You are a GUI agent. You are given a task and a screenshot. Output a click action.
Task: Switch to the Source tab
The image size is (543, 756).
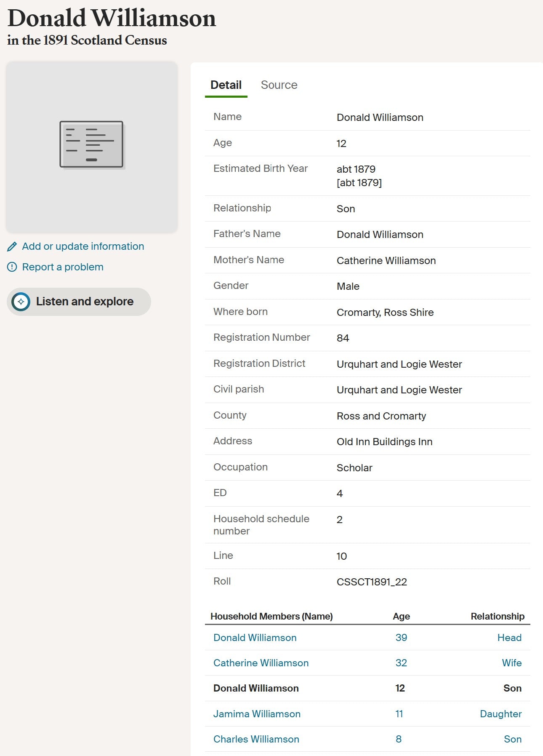[279, 85]
